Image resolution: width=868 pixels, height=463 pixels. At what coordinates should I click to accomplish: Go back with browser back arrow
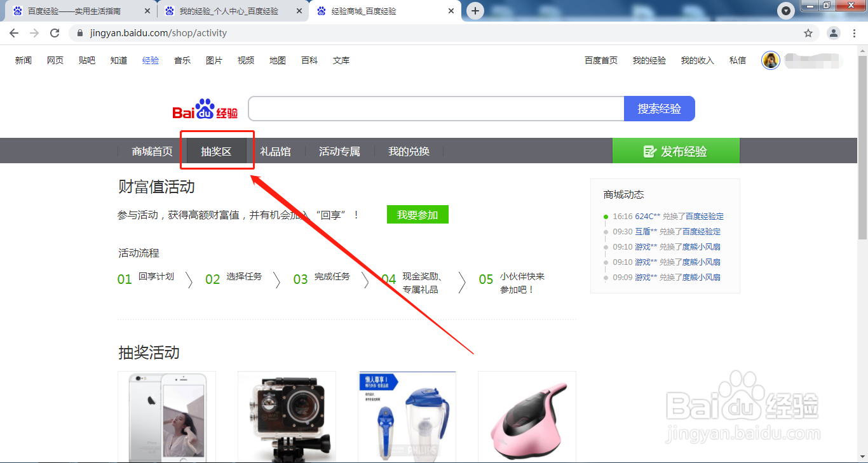coord(14,33)
